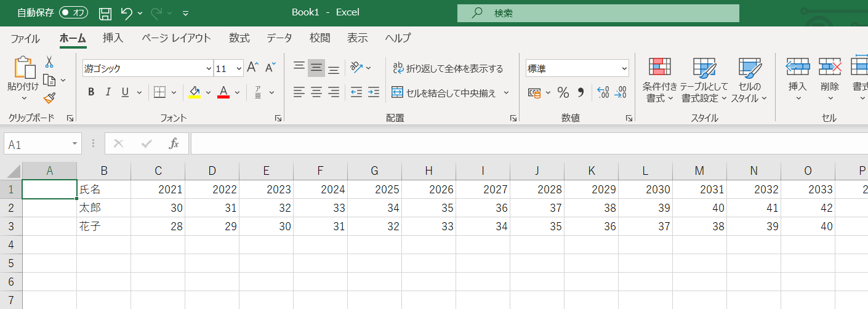Click the phonetic guide (ふりがな) icon
The image size is (868, 309).
tap(258, 92)
